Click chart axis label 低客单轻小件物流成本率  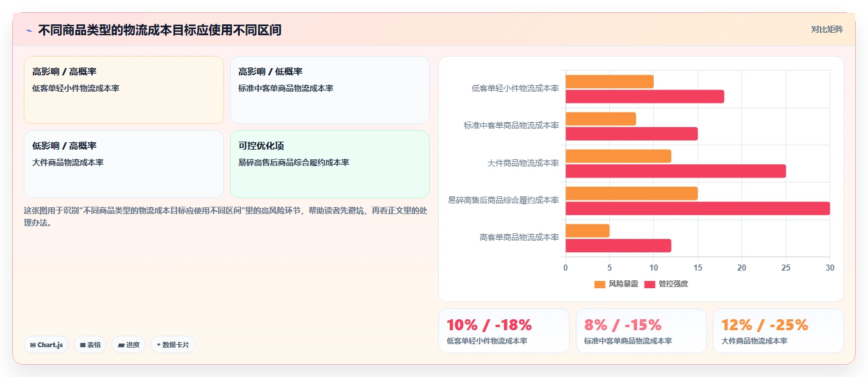(515, 88)
